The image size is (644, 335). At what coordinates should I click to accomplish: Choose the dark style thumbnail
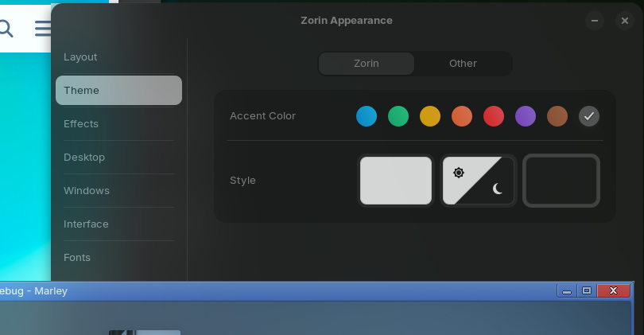(561, 181)
